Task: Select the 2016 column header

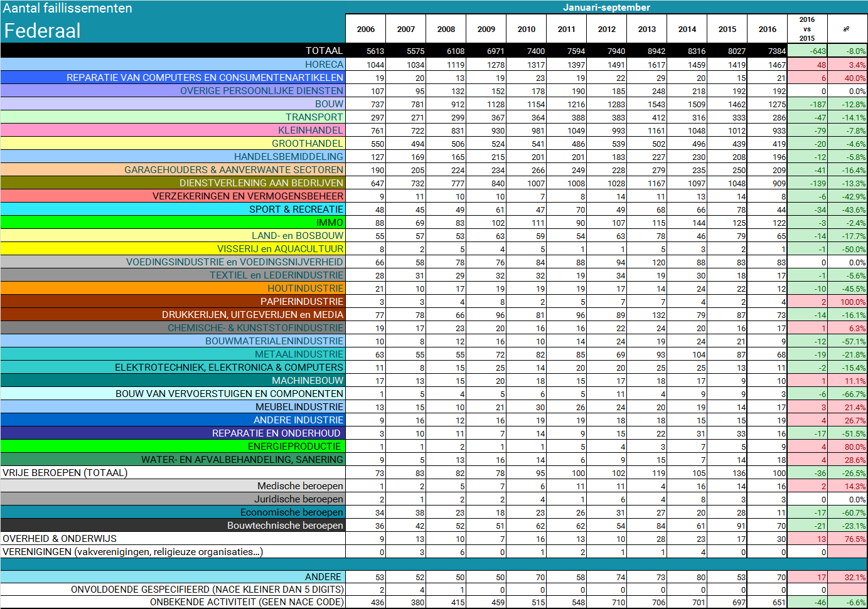Action: click(x=768, y=29)
